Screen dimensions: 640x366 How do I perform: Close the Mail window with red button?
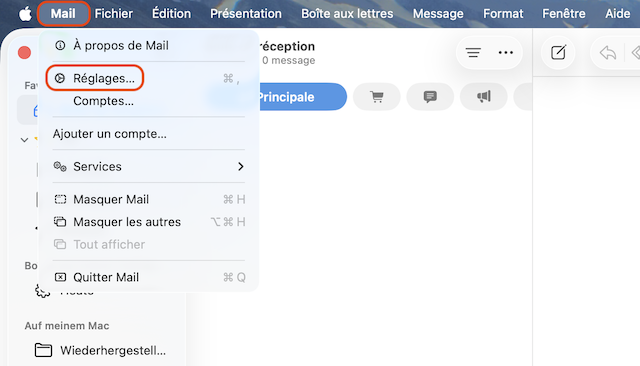[24, 53]
